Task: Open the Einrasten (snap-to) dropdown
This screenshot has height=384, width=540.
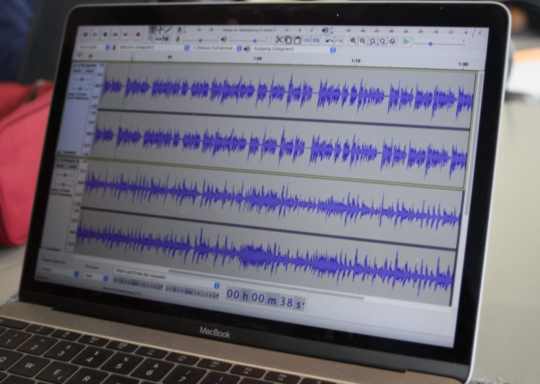Action: [96, 277]
